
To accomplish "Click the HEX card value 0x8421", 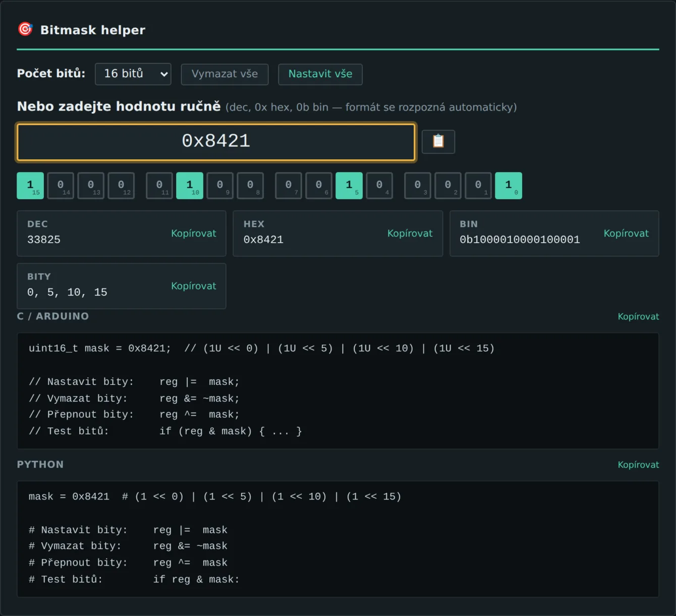I will coord(263,240).
